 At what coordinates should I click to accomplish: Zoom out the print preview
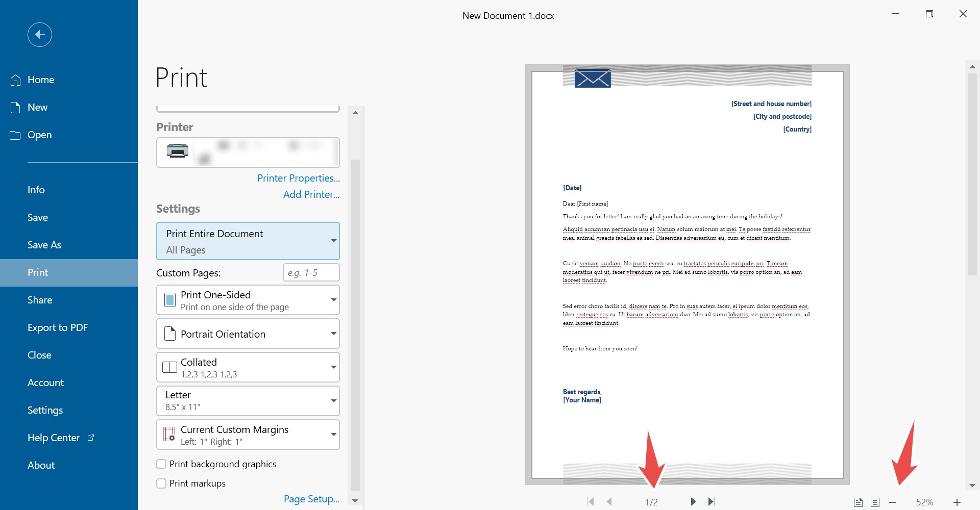893,502
